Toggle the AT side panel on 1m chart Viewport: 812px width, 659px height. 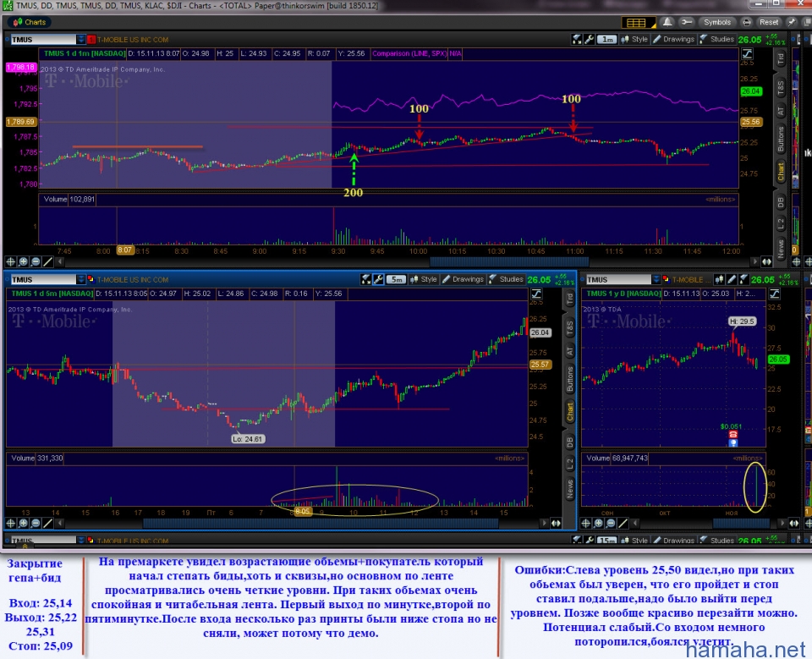click(781, 112)
